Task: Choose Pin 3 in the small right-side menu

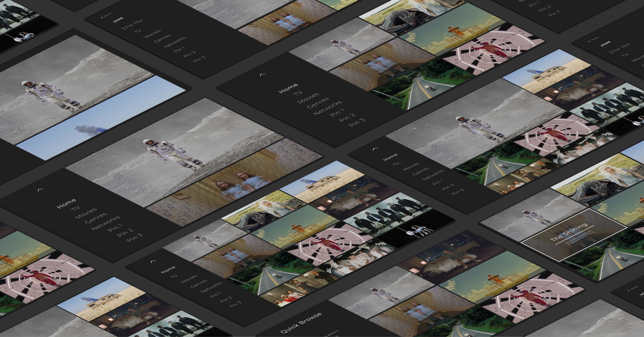Action: coord(457,192)
